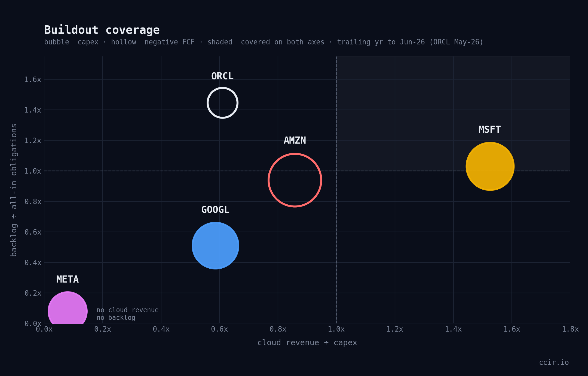Click the 'no backlog' annotation
588x376 pixels.
pos(116,318)
